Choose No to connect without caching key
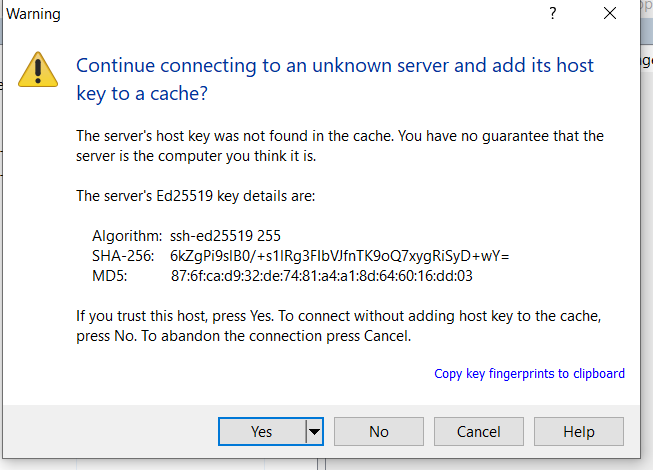This screenshot has height=470, width=653. [379, 432]
